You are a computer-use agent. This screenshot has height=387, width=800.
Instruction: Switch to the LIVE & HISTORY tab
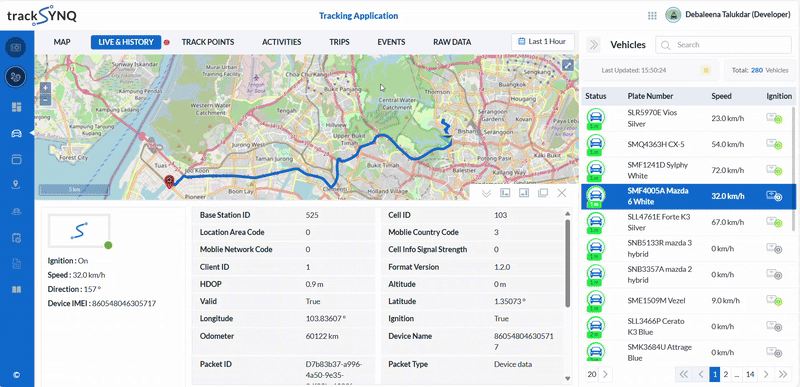[126, 42]
